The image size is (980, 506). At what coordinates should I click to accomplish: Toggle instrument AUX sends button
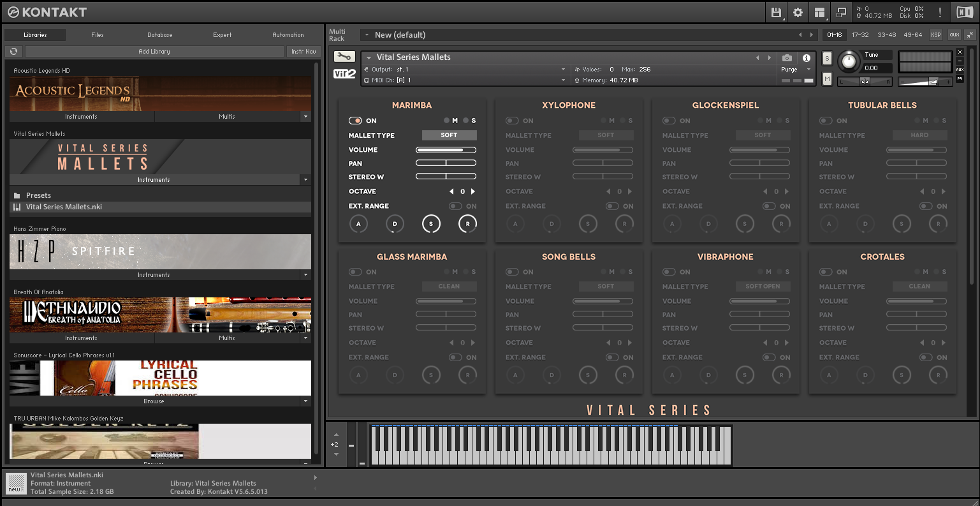[x=960, y=70]
